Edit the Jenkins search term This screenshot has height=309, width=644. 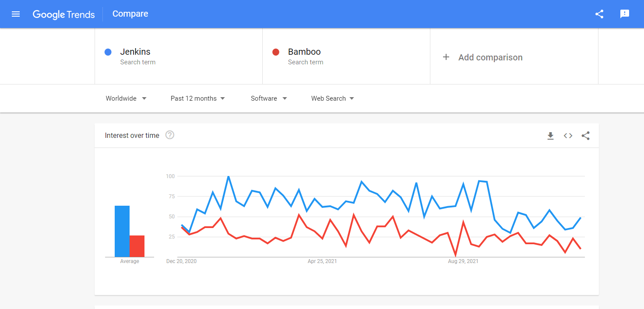pyautogui.click(x=135, y=52)
